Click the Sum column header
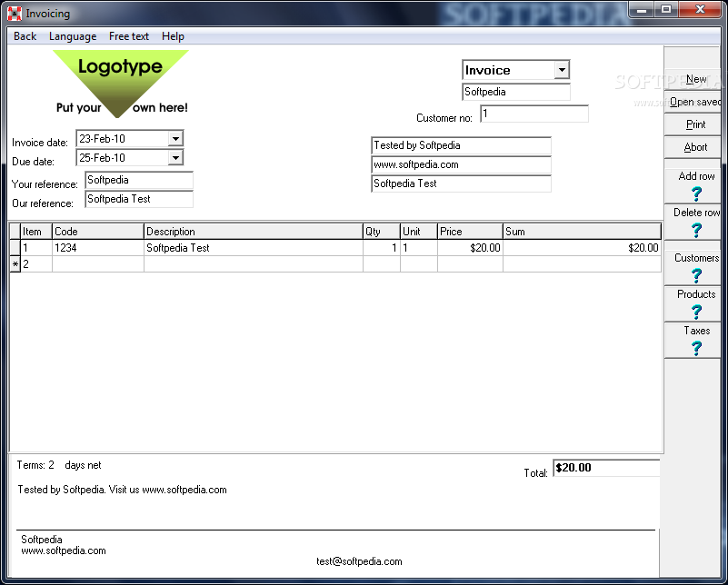Viewport: 728px width, 585px height. pos(583,232)
